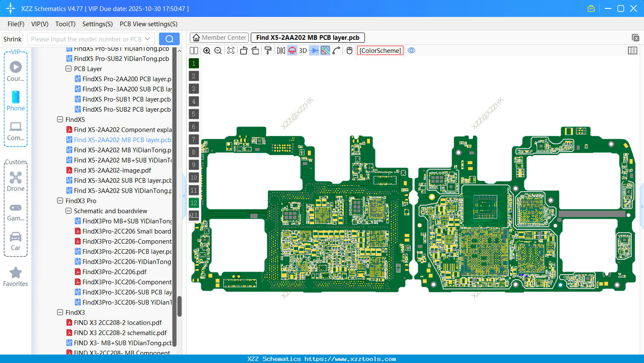Screen dimensions: 644x363
Task: Open the brush/paint marking tool
Action: [x=268, y=50]
